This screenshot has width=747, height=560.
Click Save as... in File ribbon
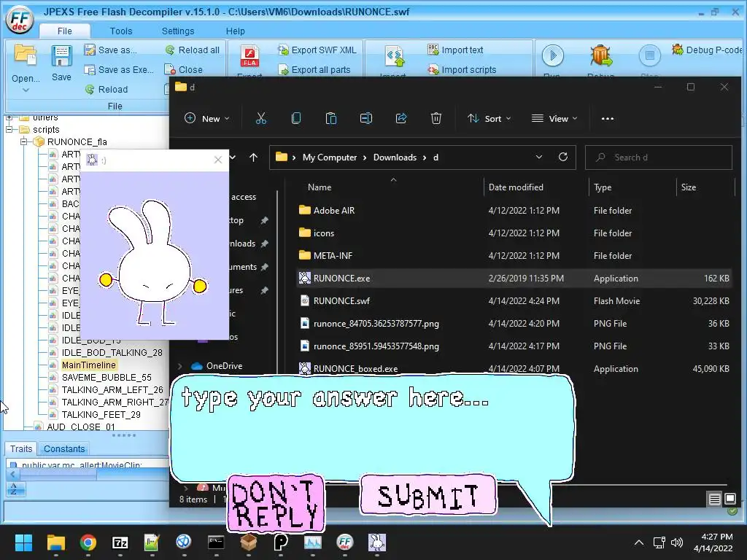[x=110, y=50]
